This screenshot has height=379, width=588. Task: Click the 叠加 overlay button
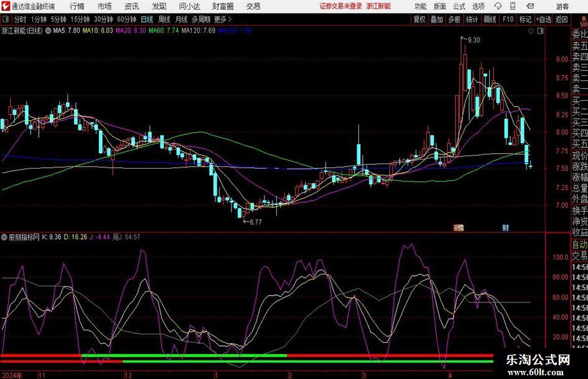(x=437, y=19)
